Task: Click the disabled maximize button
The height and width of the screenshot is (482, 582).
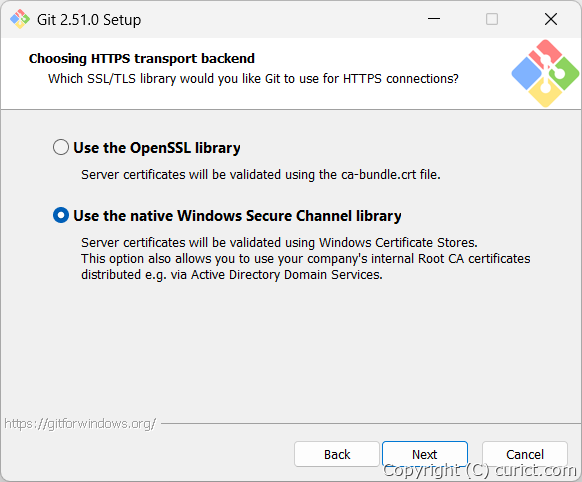Action: point(492,19)
